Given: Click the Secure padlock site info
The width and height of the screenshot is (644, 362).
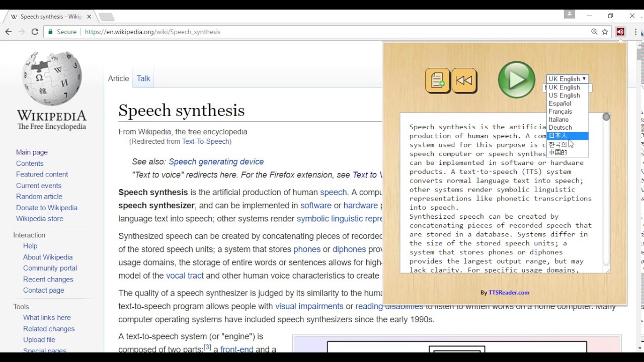Looking at the screenshot, I should coord(62,32).
